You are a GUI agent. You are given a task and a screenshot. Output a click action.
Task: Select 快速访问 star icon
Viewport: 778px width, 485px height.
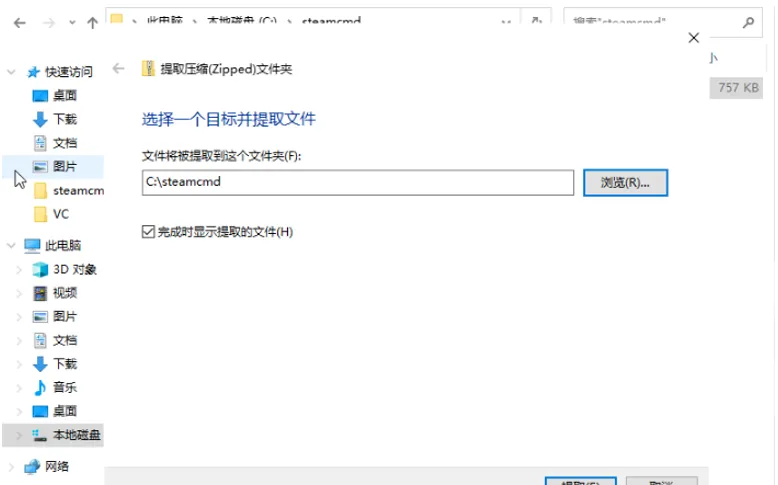33,72
